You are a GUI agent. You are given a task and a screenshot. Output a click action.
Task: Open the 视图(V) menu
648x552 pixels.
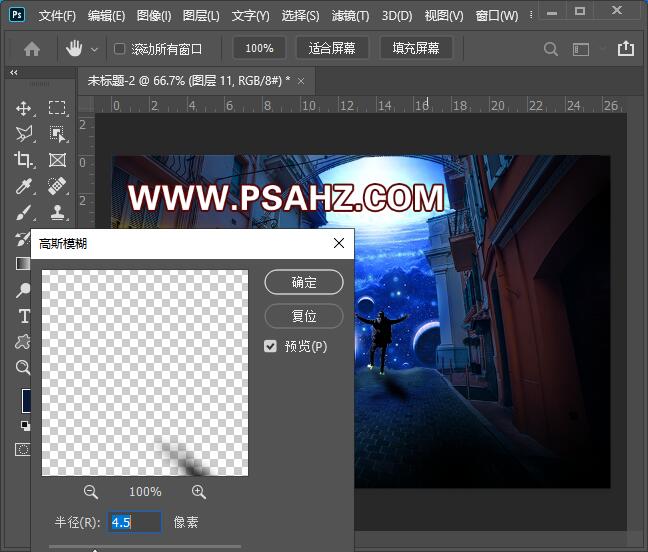click(x=444, y=16)
